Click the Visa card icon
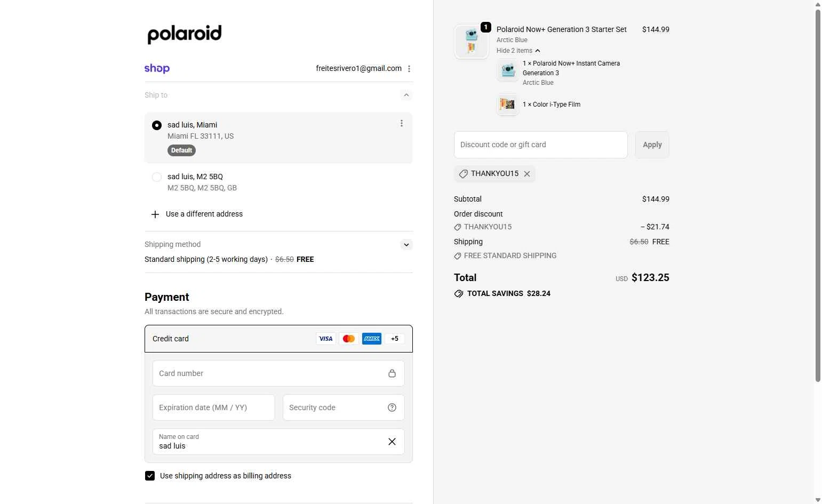Image resolution: width=822 pixels, height=504 pixels. pyautogui.click(x=326, y=339)
